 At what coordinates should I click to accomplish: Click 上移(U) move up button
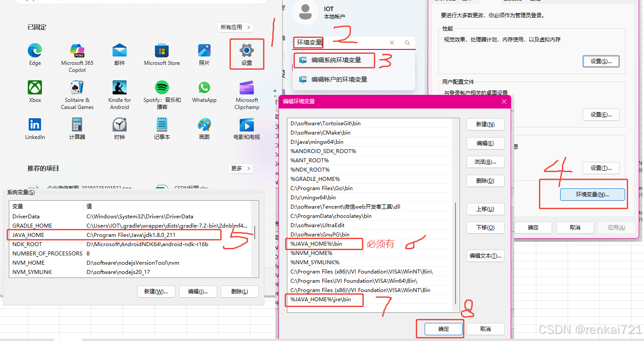[x=485, y=209]
